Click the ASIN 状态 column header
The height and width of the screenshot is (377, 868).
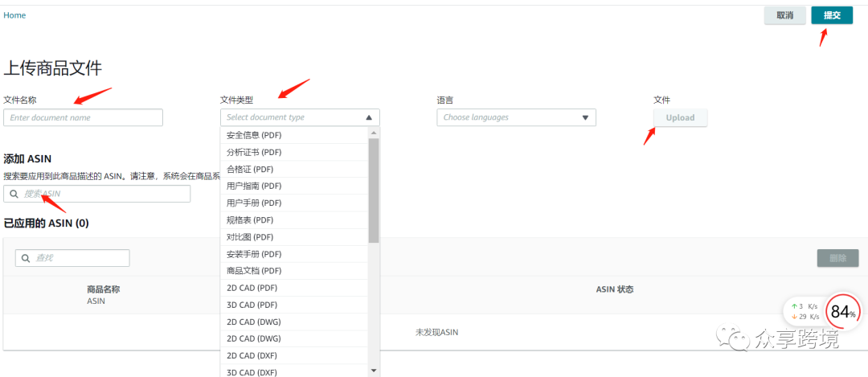click(x=615, y=289)
